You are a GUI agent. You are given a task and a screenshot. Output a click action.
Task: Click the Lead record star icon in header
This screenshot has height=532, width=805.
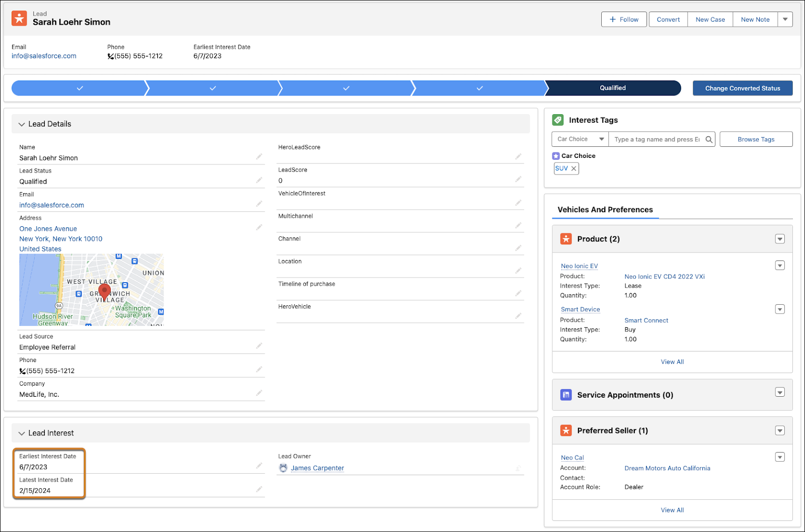click(x=19, y=18)
